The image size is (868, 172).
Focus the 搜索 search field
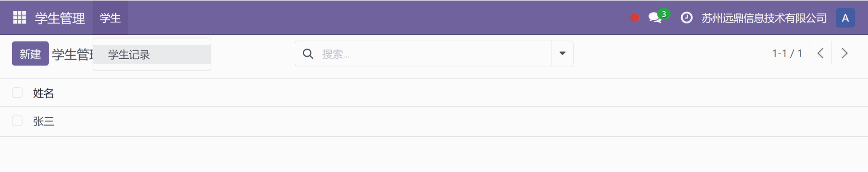(x=434, y=54)
